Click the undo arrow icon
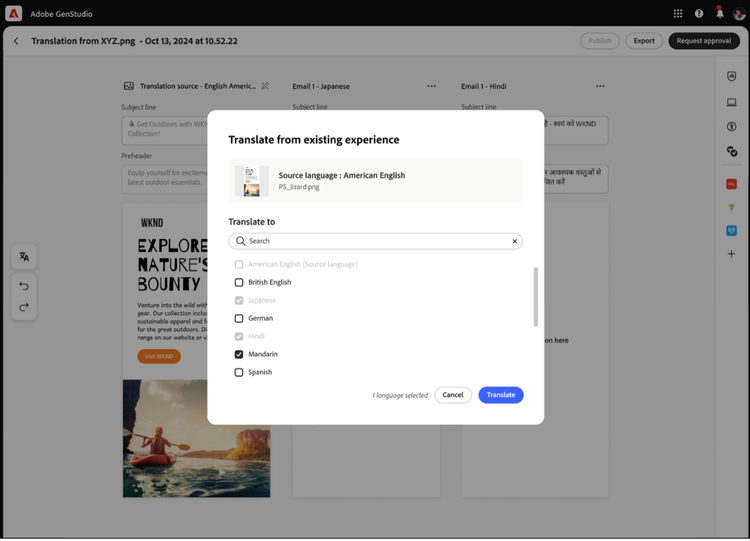 (x=24, y=286)
